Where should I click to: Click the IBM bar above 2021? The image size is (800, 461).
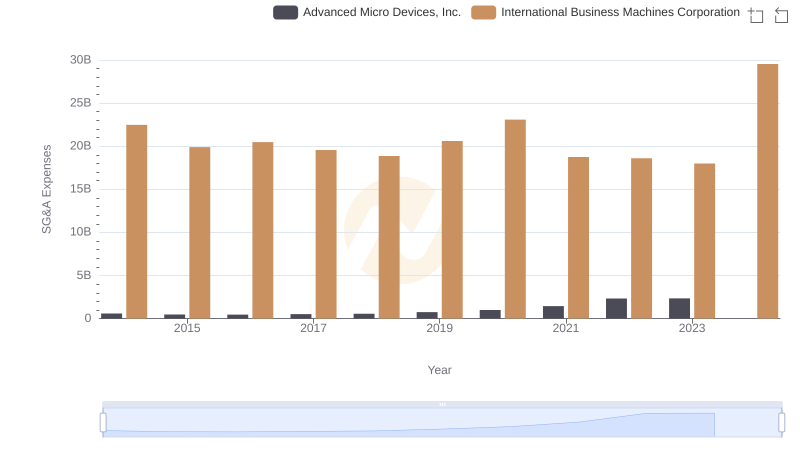(578, 238)
